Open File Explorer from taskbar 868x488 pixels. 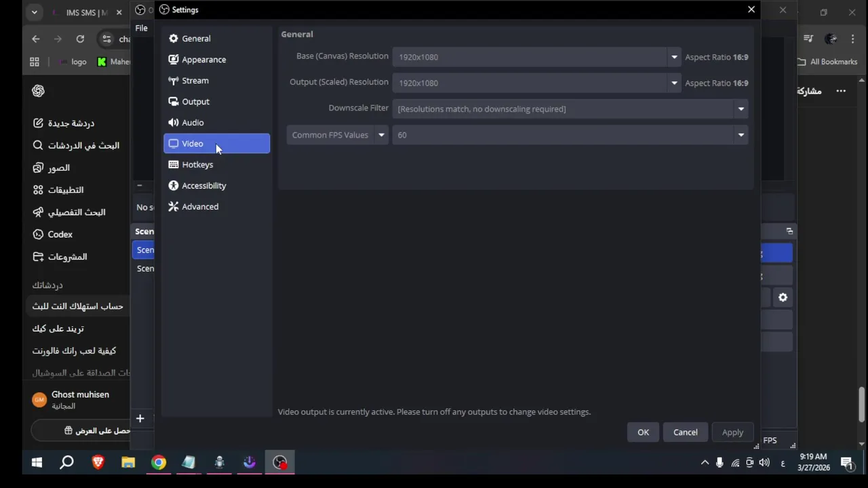(x=128, y=462)
